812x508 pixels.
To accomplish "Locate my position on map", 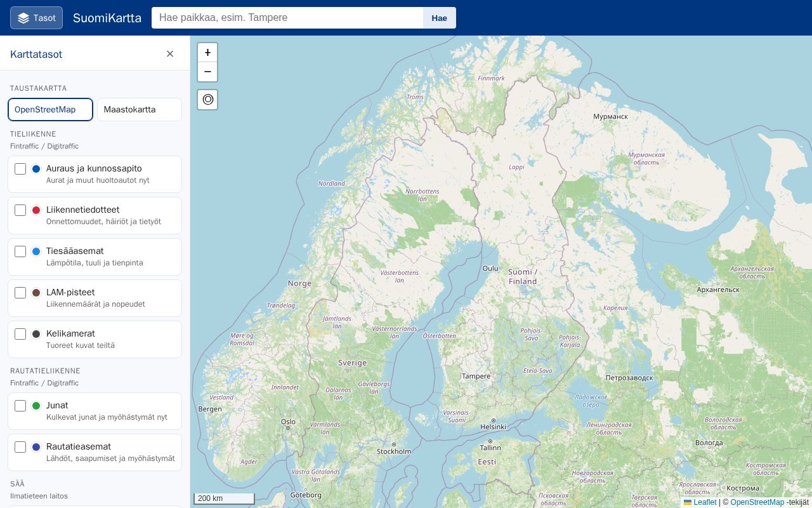I will click(x=207, y=100).
